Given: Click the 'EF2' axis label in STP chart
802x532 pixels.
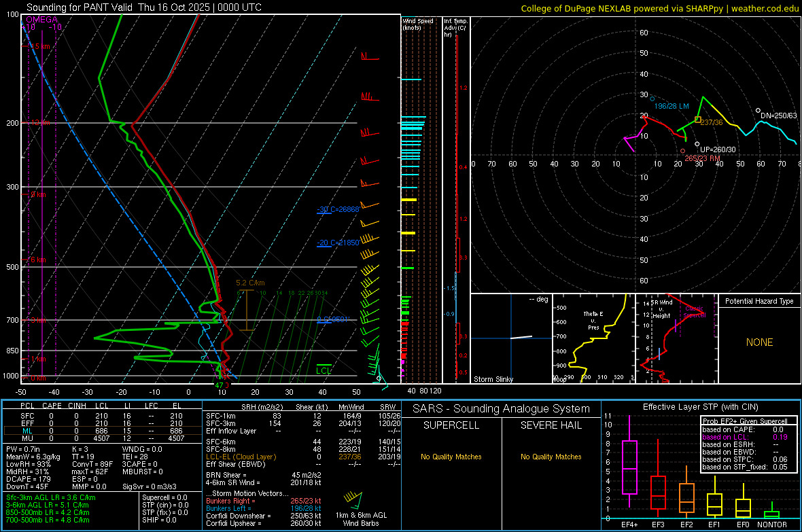Looking at the screenshot, I should coord(686,525).
